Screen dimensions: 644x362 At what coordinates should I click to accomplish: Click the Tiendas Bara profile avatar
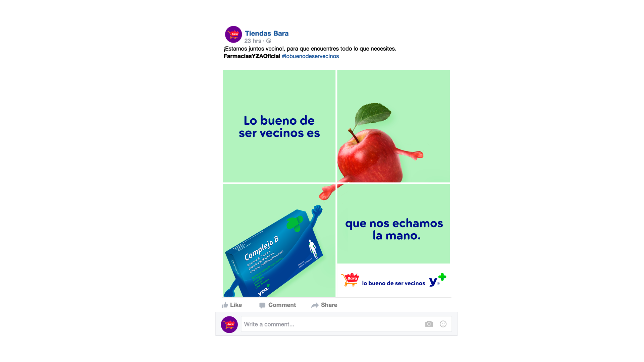[233, 34]
